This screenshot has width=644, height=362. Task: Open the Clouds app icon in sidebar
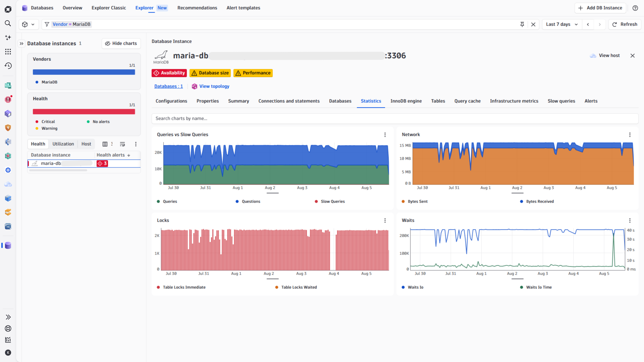[x=8, y=184]
